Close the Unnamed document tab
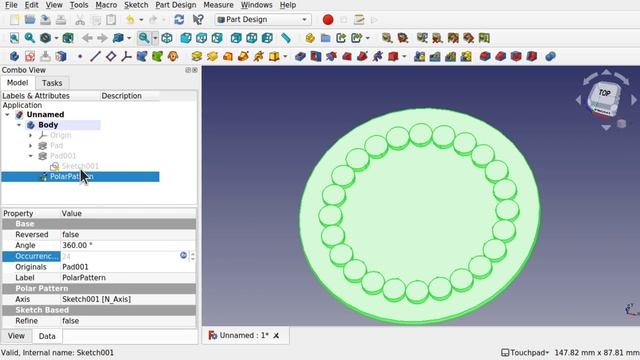Screen dimensions: 640x360 click(276, 336)
